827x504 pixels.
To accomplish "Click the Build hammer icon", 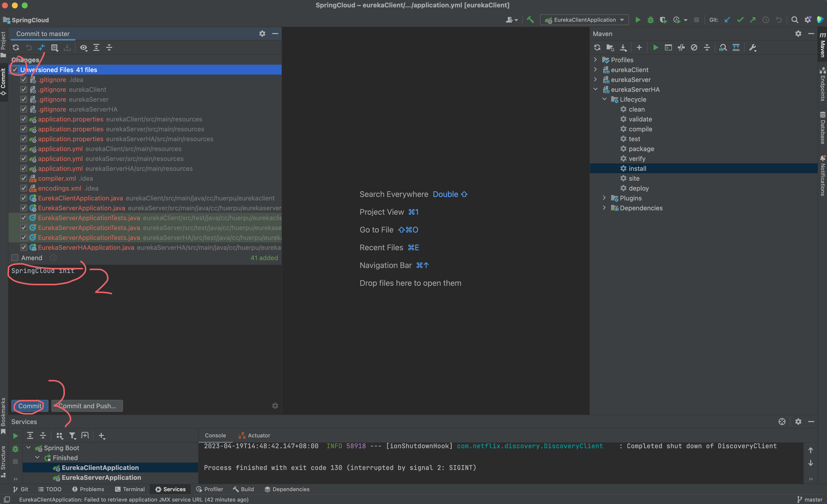I will (530, 20).
